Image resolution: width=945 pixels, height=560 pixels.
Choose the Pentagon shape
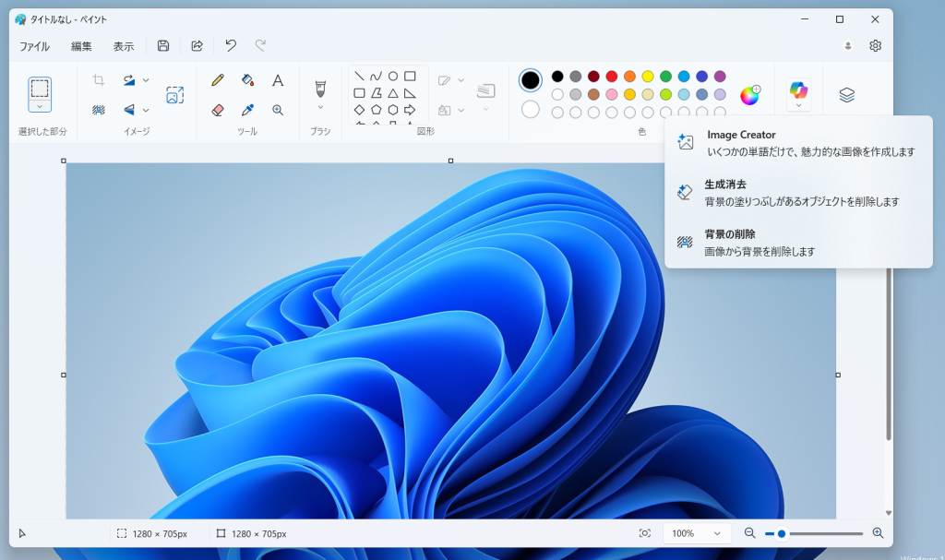[377, 110]
